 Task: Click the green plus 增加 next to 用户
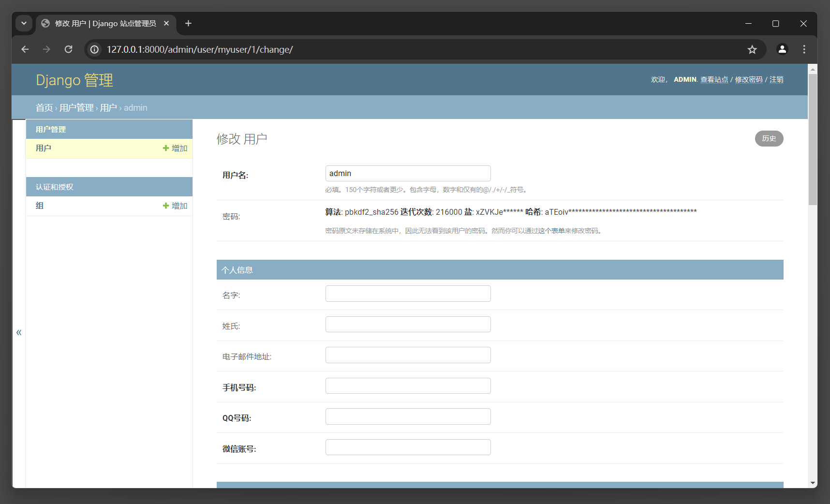tap(175, 148)
